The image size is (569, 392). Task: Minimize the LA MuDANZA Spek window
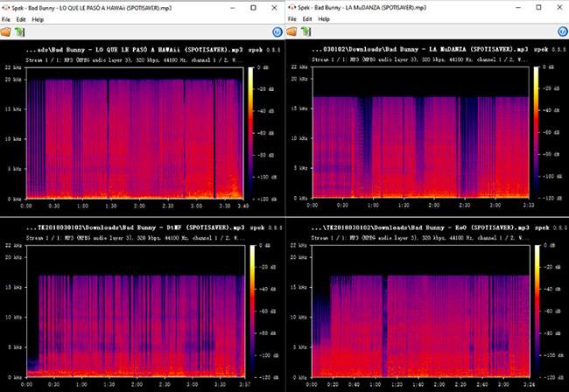(518, 7)
